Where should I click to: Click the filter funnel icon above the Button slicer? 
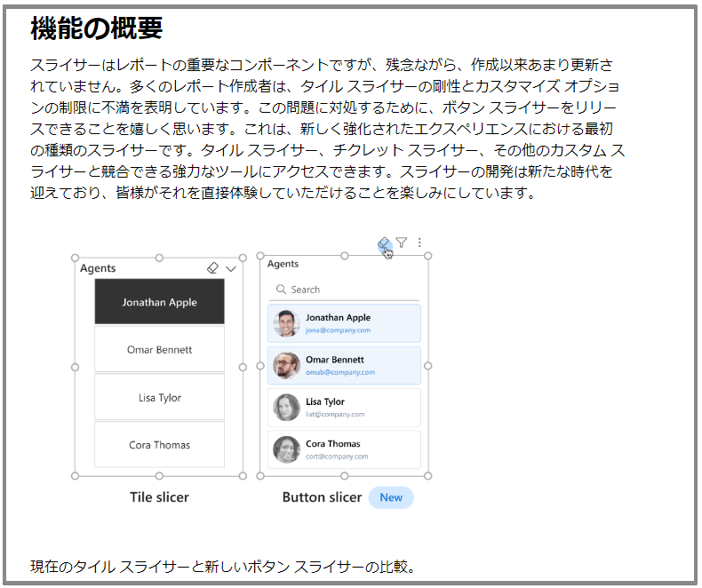(402, 242)
